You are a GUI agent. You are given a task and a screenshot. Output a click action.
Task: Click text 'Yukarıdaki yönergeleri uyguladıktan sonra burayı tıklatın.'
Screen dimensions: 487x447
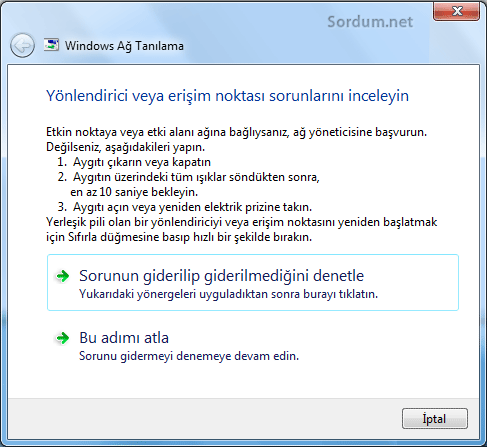(228, 294)
